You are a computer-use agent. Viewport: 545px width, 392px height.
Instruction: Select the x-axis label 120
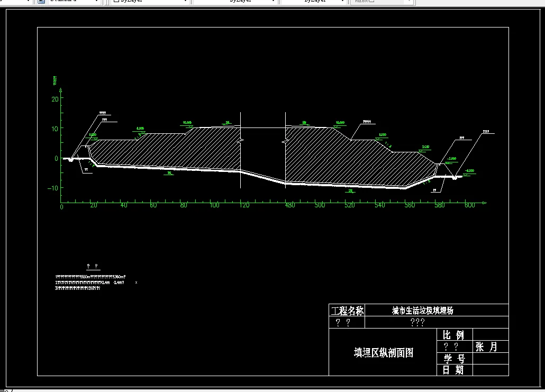244,205
